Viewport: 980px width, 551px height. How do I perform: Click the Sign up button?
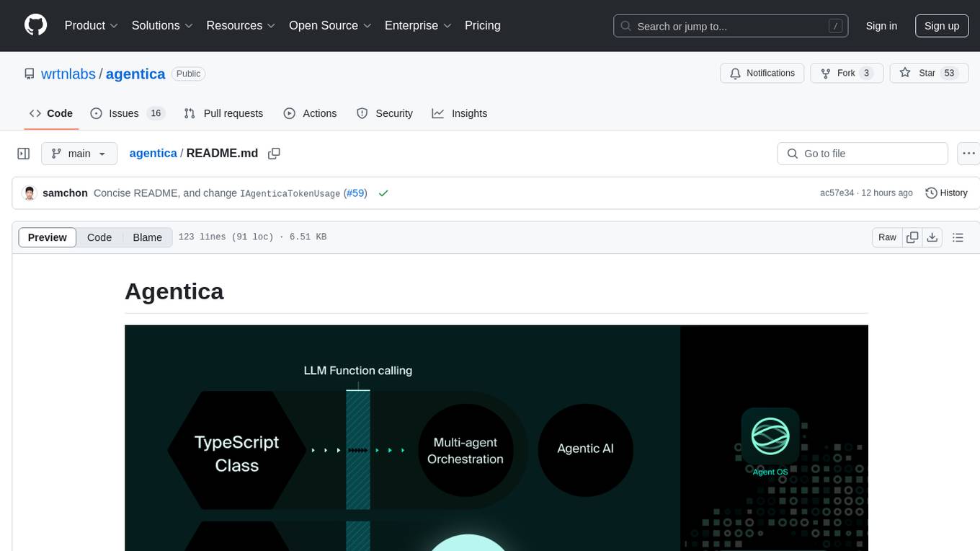click(x=942, y=26)
